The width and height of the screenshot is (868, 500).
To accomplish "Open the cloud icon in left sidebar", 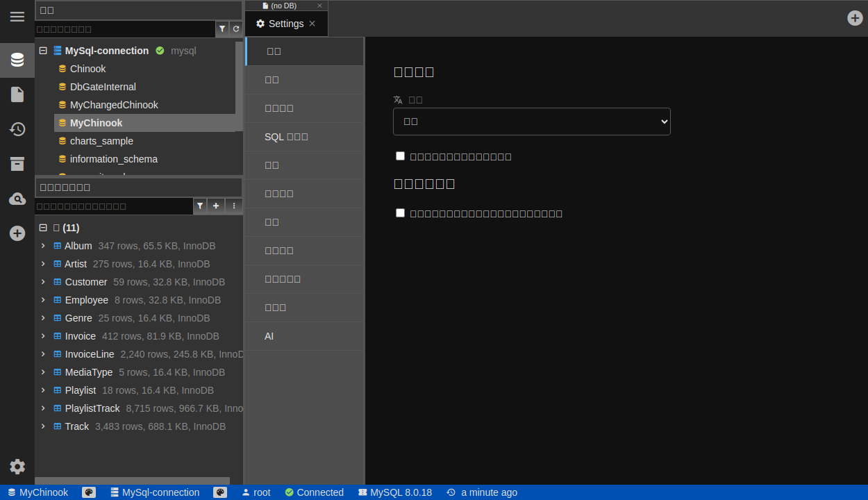I will (x=17, y=199).
